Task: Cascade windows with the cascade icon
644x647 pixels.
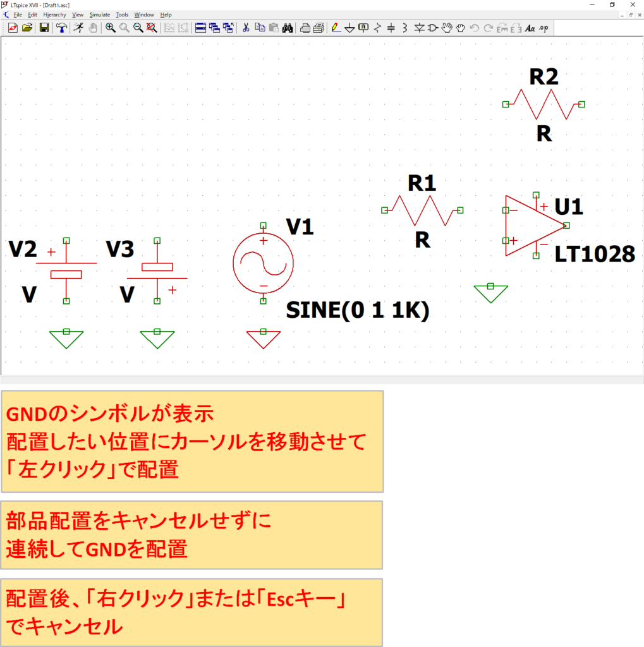Action: tap(214, 28)
